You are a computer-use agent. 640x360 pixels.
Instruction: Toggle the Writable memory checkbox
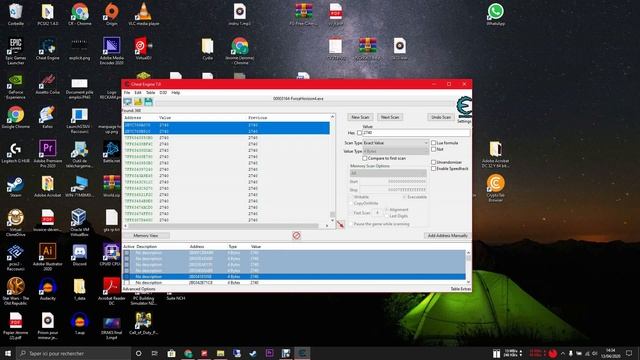(351, 197)
